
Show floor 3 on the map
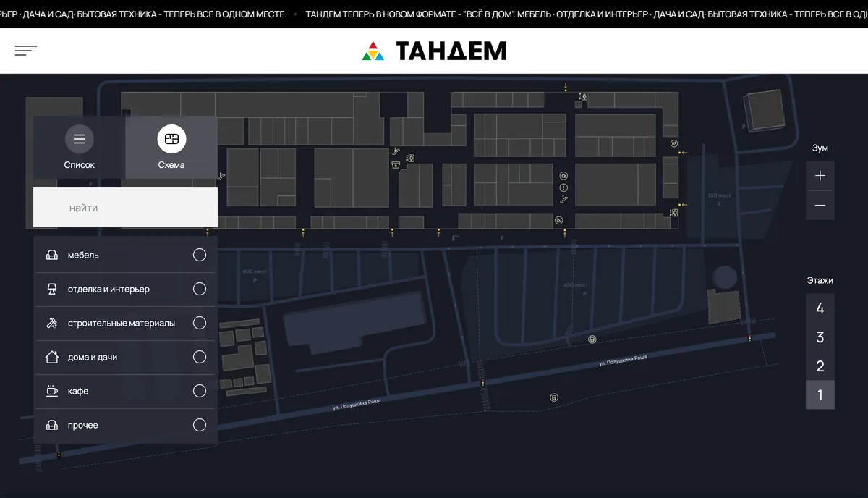820,337
